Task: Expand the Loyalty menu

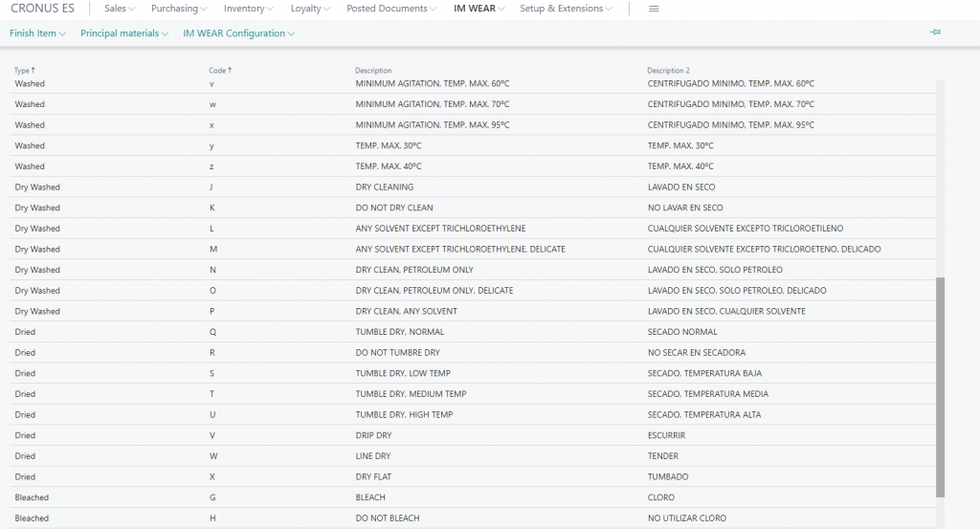Action: tap(310, 9)
